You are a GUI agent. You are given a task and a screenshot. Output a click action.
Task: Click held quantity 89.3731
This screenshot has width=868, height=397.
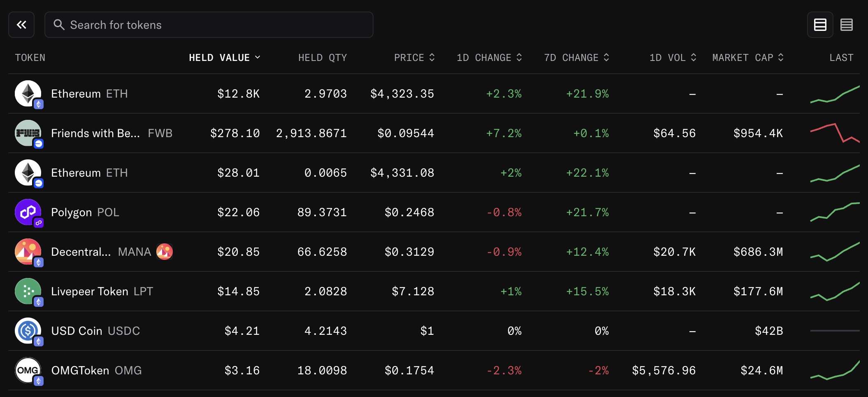[322, 213]
